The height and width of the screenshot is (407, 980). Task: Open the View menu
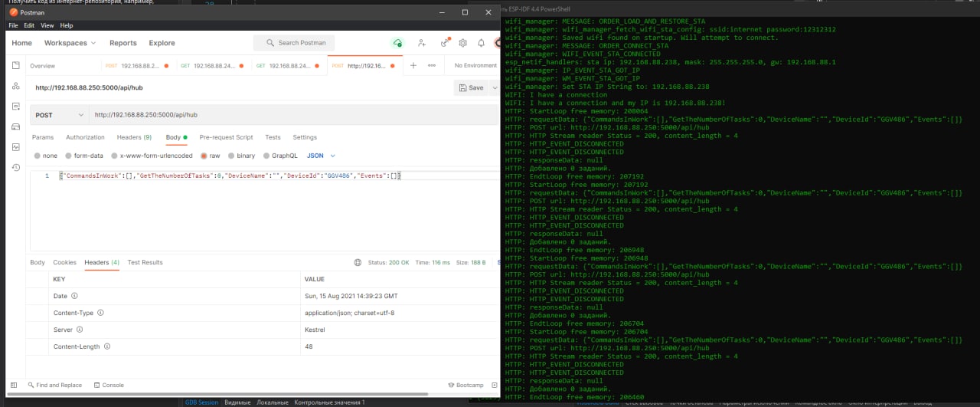pos(48,25)
